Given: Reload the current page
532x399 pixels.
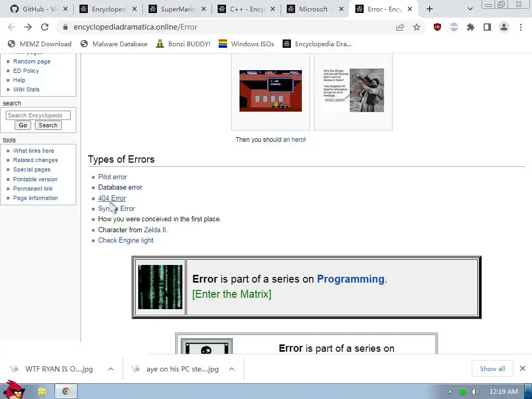Looking at the screenshot, I should [x=45, y=27].
